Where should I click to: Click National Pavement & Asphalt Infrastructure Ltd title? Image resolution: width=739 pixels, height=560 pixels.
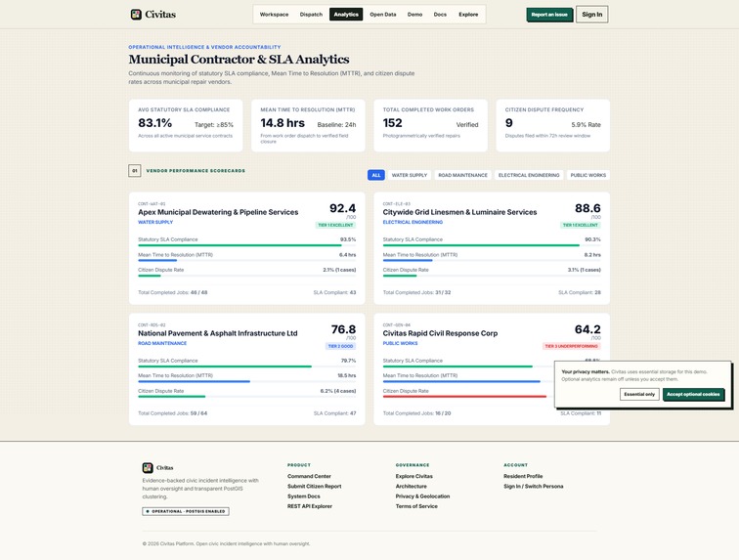click(218, 333)
